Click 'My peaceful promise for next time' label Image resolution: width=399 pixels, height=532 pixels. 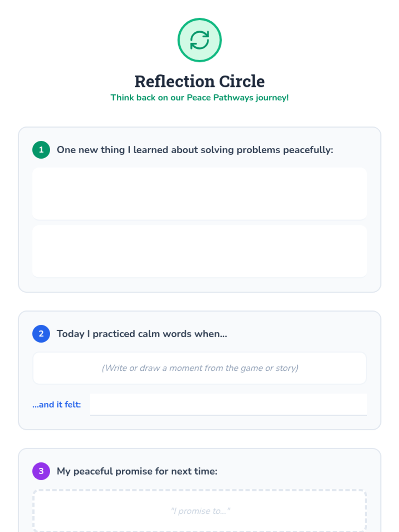[137, 471]
